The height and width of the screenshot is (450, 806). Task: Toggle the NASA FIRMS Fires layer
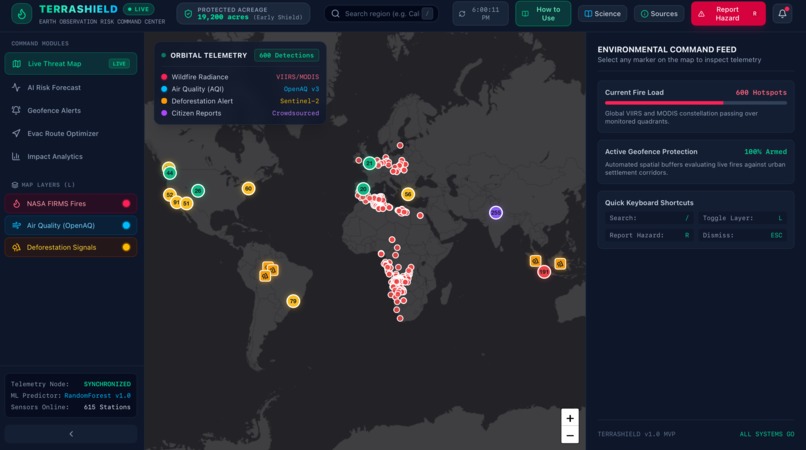[71, 204]
